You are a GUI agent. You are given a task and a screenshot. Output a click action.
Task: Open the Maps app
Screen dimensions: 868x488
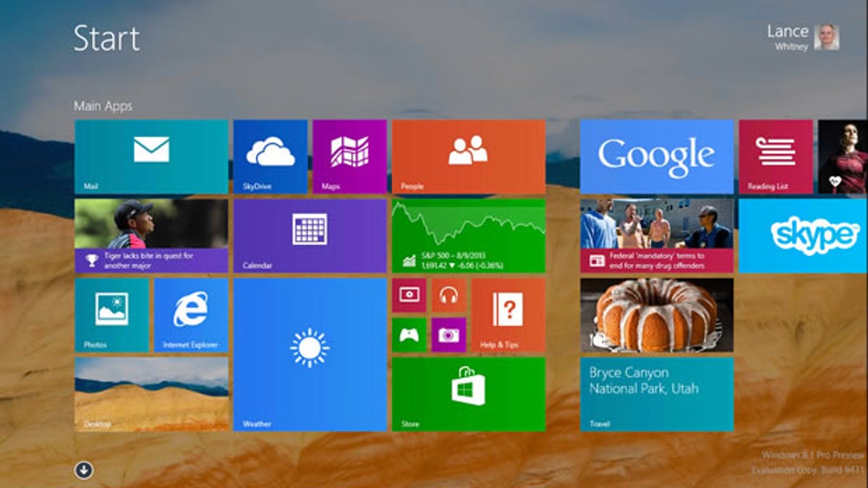[349, 155]
